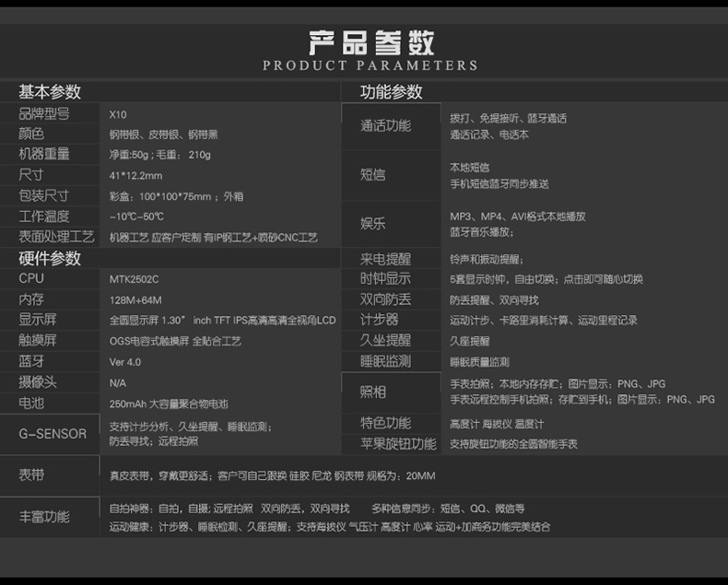The width and height of the screenshot is (728, 585).
Task: Select the 基本参数 section header
Action: [50, 92]
